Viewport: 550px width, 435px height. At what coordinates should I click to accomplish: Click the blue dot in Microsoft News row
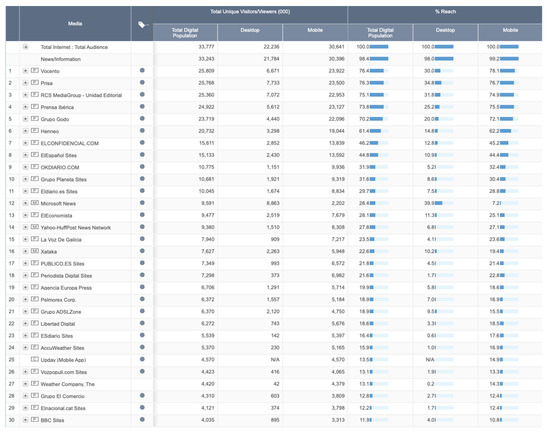[x=142, y=203]
